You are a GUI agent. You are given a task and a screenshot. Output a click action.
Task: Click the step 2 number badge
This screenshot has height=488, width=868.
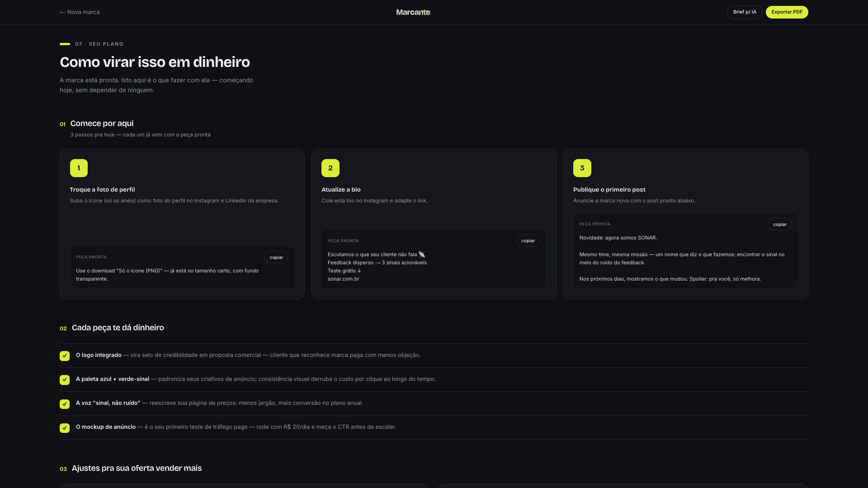330,168
